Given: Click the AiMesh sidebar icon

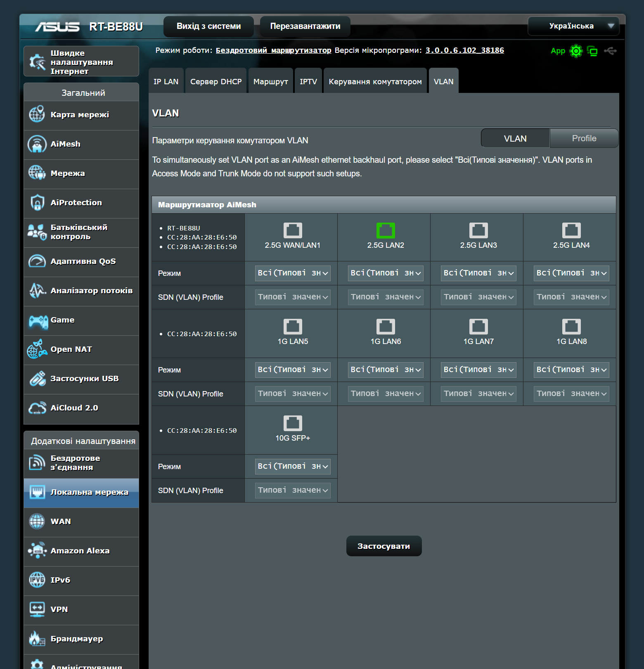Looking at the screenshot, I should point(37,144).
